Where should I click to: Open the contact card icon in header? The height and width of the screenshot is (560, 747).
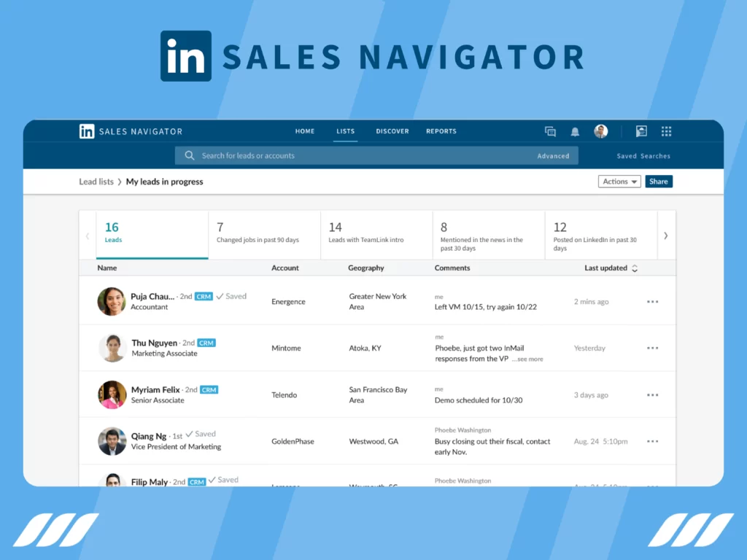coord(641,131)
